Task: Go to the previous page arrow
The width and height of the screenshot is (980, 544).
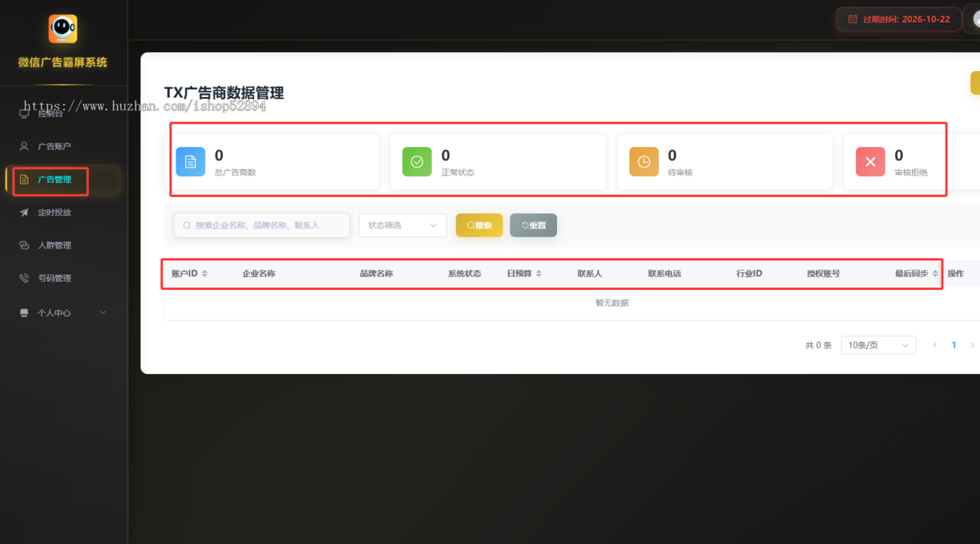Action: (x=935, y=346)
